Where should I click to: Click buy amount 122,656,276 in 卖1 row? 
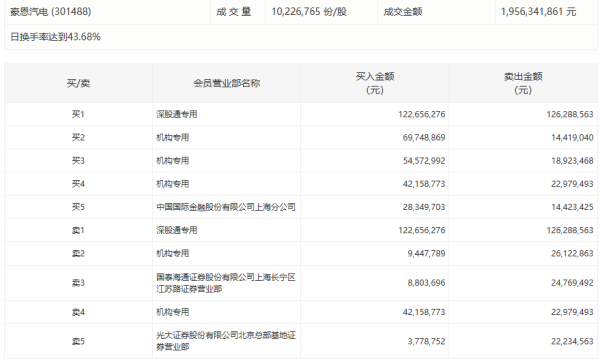pyautogui.click(x=422, y=230)
